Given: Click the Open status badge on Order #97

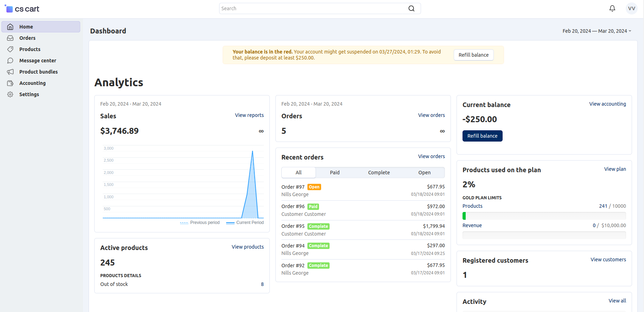Looking at the screenshot, I should click(314, 187).
